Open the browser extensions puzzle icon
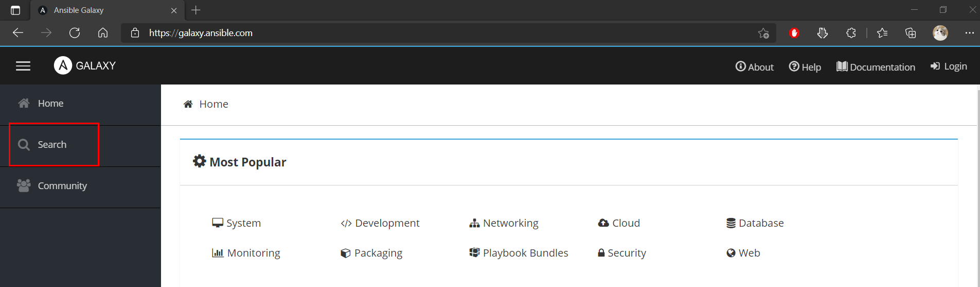This screenshot has width=980, height=287. coord(851,33)
